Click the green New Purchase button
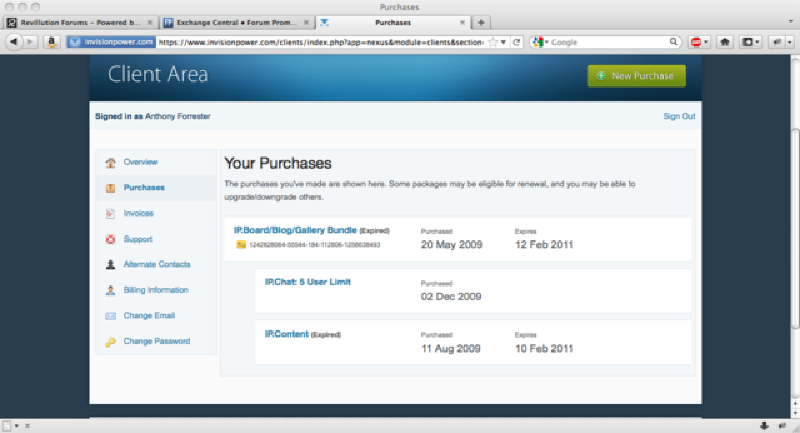The height and width of the screenshot is (433, 800). (636, 76)
